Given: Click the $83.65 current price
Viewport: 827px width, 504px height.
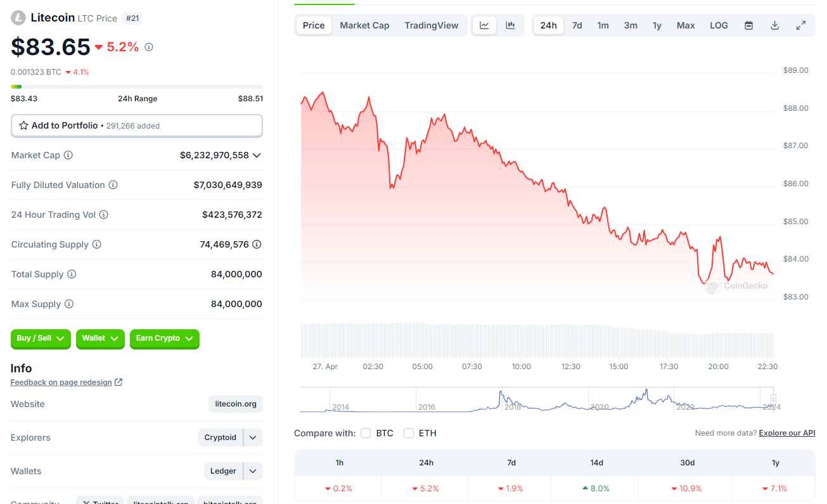Looking at the screenshot, I should (51, 47).
